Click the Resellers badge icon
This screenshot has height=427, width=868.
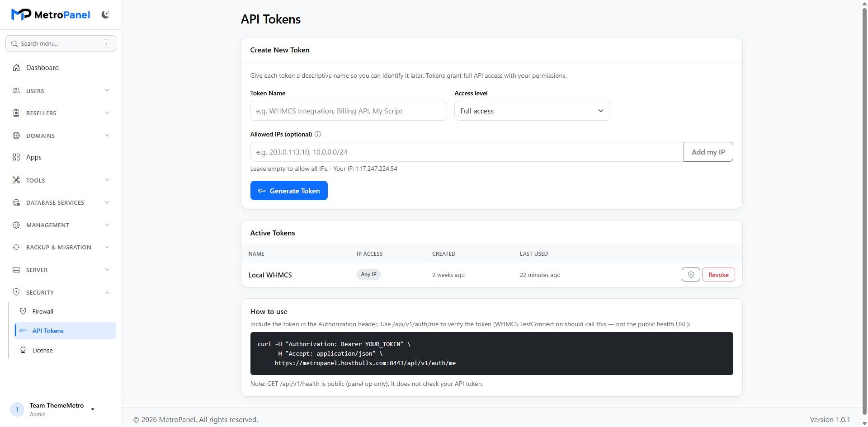[x=16, y=113]
